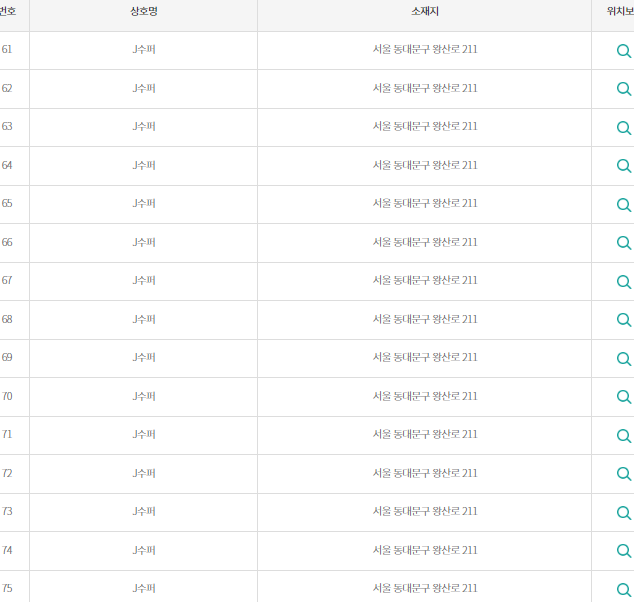Viewport: 634px width, 602px height.
Task: Click address 서울 동대문구 왕산로 211 in row 61
Action: 425,49
